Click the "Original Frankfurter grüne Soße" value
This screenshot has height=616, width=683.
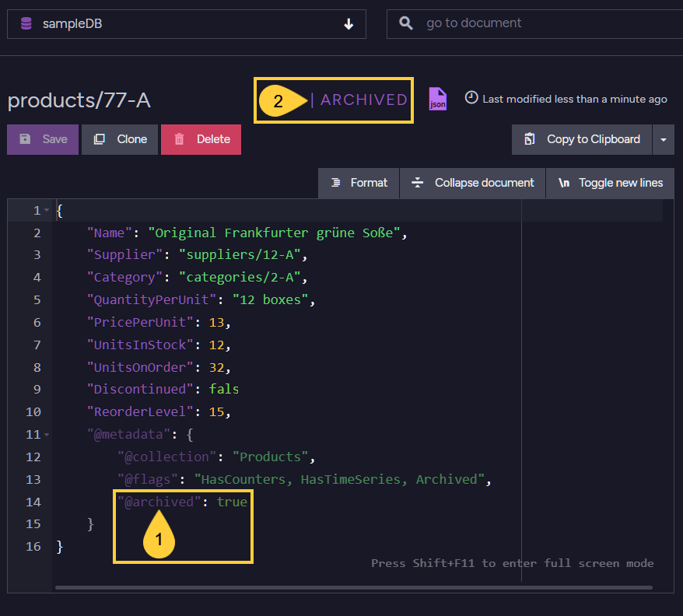click(274, 233)
